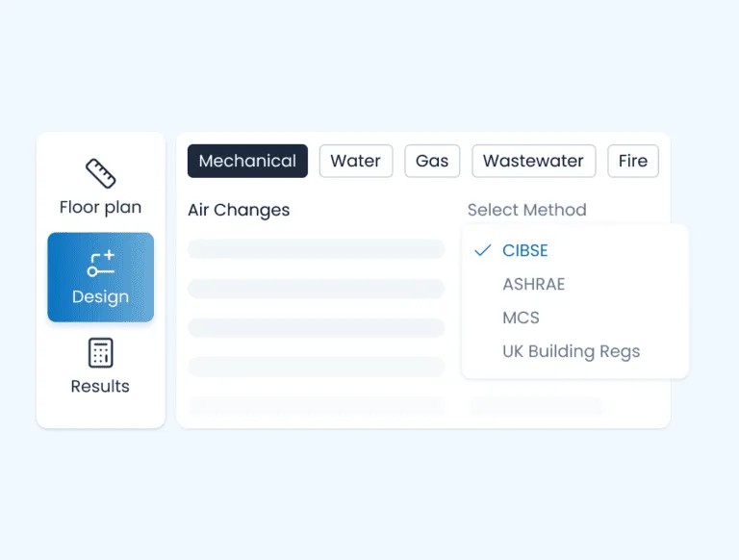Click the Results calculator icon
Viewport: 739px width, 560px height.
pos(100,353)
